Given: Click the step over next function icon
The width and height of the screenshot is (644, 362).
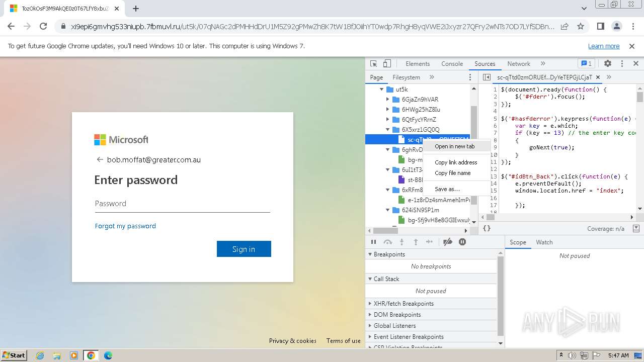Looking at the screenshot, I should coord(387,242).
